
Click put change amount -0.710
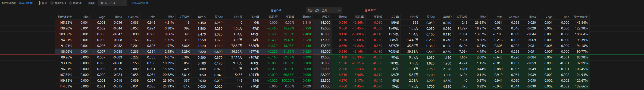(378, 75)
